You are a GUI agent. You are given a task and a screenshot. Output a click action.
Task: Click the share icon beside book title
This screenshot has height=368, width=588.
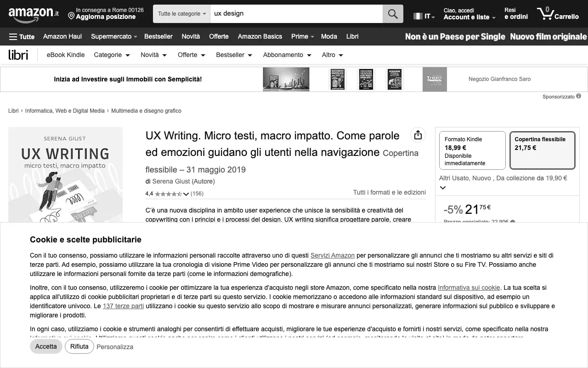(x=418, y=135)
